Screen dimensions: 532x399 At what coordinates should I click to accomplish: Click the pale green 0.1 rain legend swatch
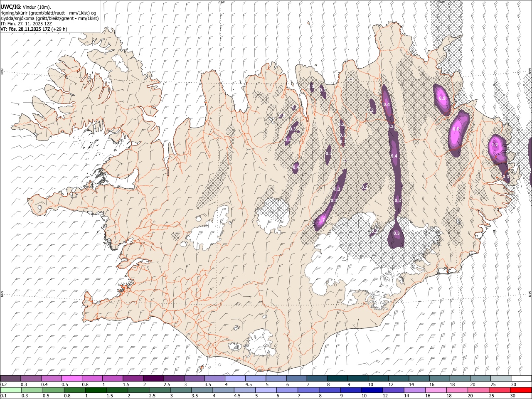point(11,390)
